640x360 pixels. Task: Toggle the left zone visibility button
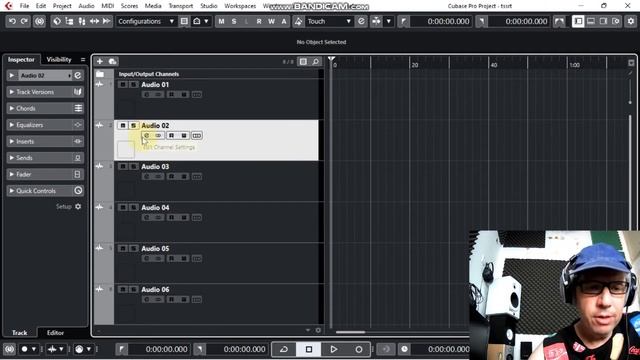click(578, 21)
